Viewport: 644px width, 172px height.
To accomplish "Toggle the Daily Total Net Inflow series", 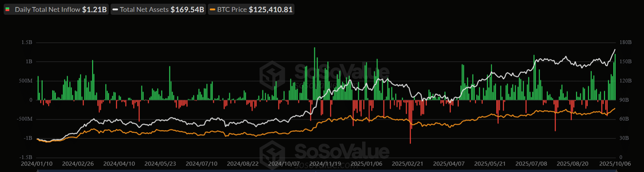I will pos(47,10).
